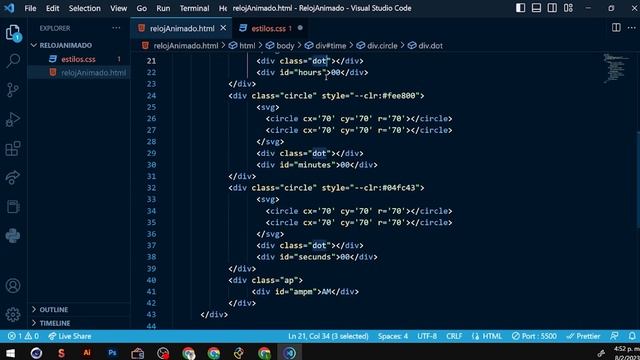
Task: Click id="minutes" text on line 30
Action: tap(307, 165)
